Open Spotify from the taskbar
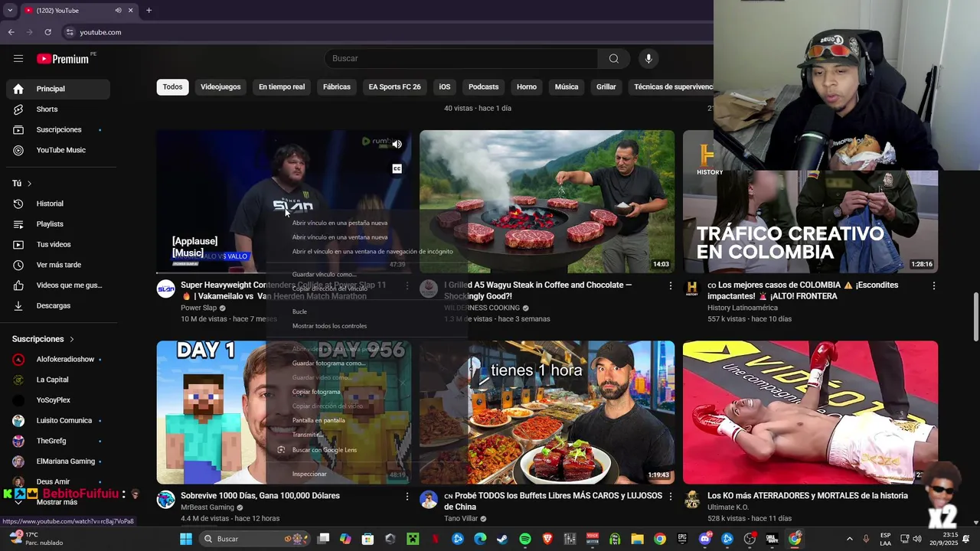 pos(525,539)
